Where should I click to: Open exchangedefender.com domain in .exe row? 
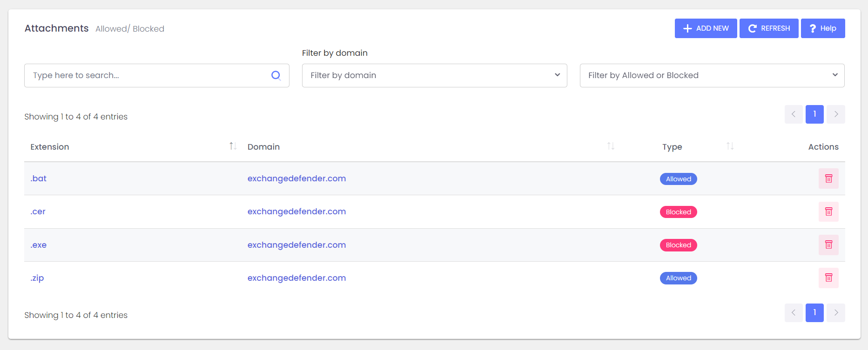(x=296, y=245)
